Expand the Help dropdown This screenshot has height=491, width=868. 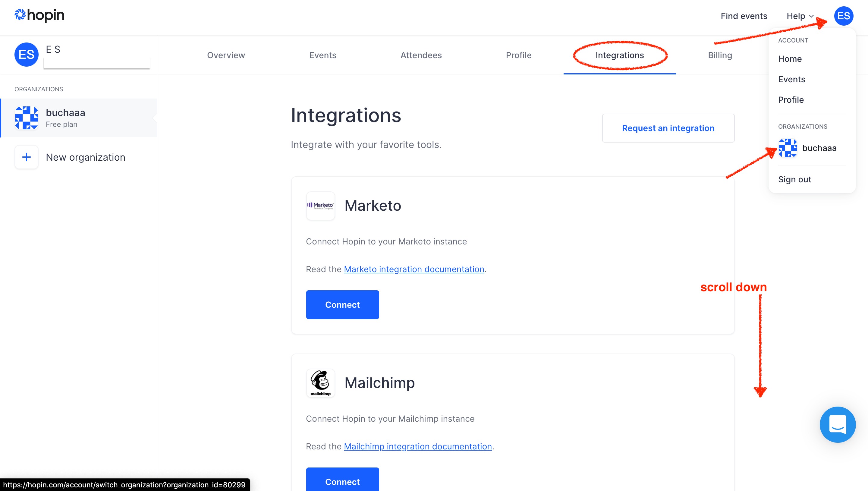800,16
